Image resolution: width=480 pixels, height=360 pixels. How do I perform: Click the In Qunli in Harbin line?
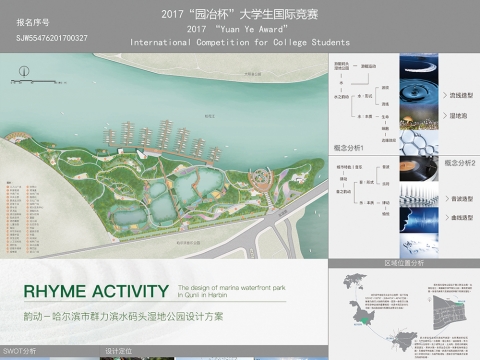202,295
